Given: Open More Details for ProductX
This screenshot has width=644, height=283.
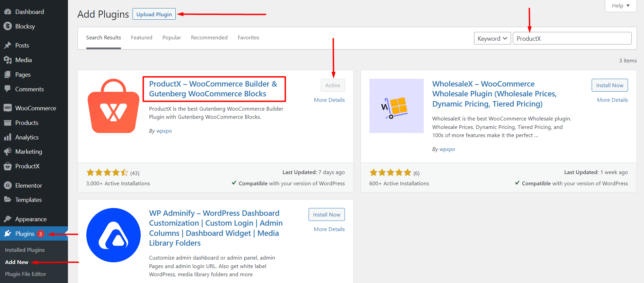Looking at the screenshot, I should pos(329,100).
